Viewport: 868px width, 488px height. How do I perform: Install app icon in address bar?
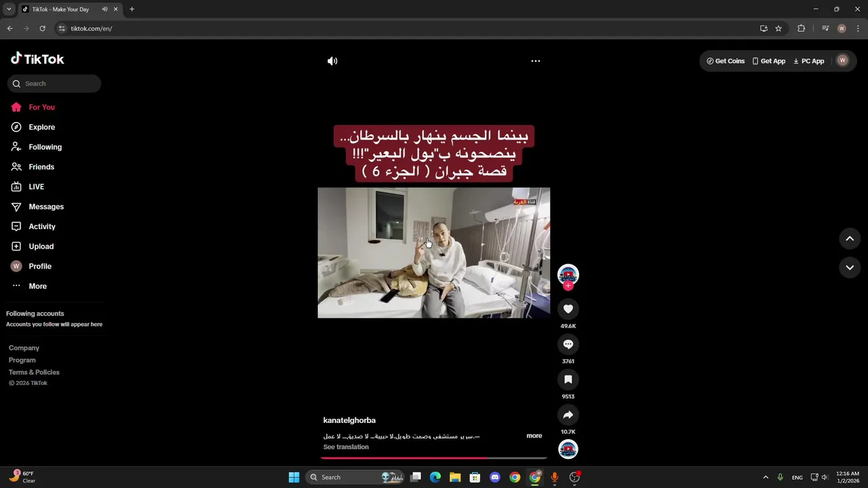pos(764,28)
